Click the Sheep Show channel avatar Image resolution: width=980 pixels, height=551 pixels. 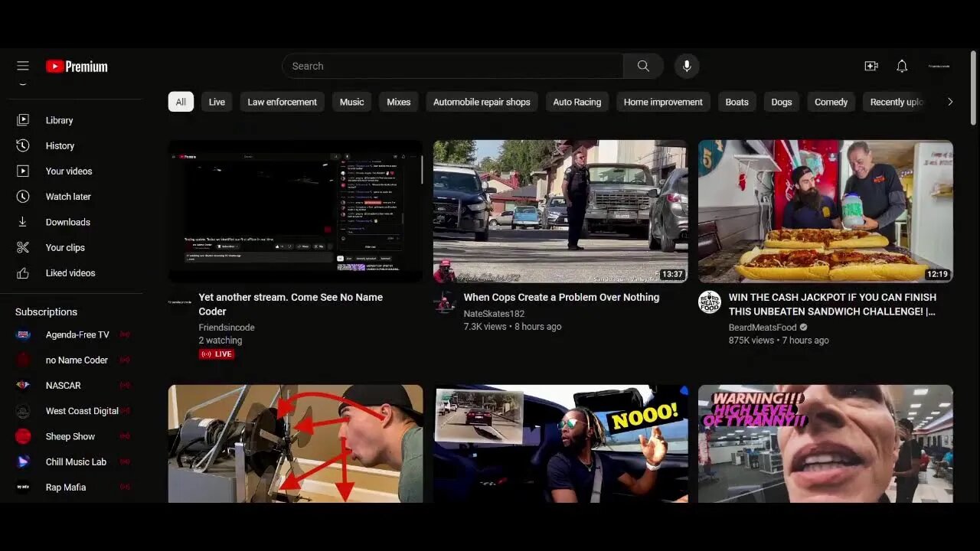23,436
